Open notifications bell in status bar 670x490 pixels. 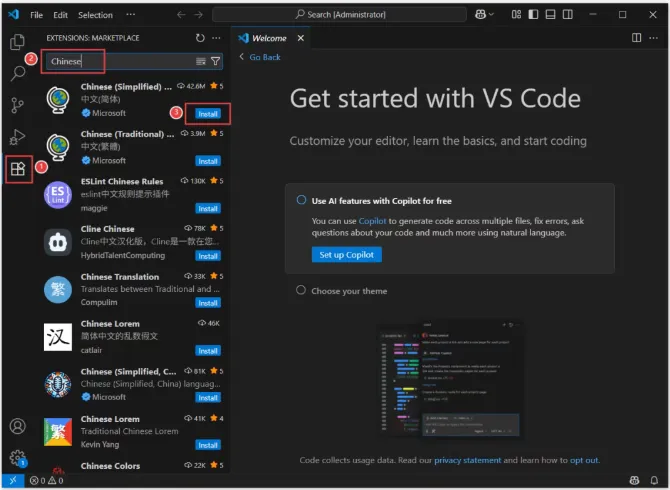tap(654, 481)
